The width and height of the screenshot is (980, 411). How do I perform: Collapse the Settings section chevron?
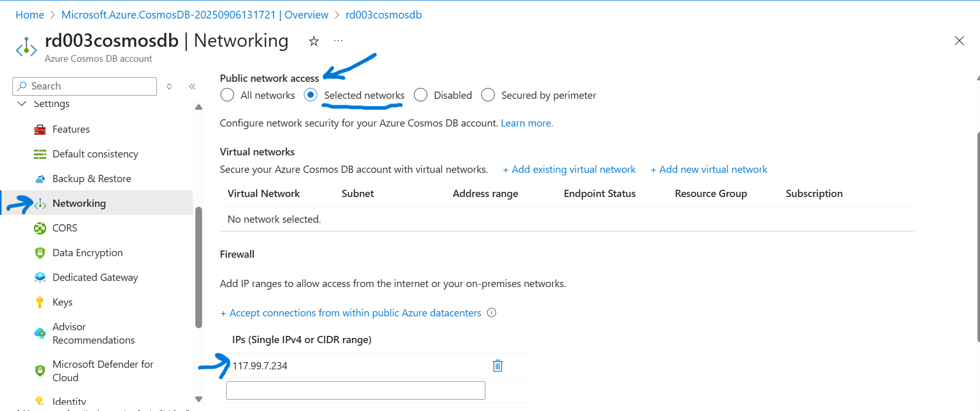(22, 103)
